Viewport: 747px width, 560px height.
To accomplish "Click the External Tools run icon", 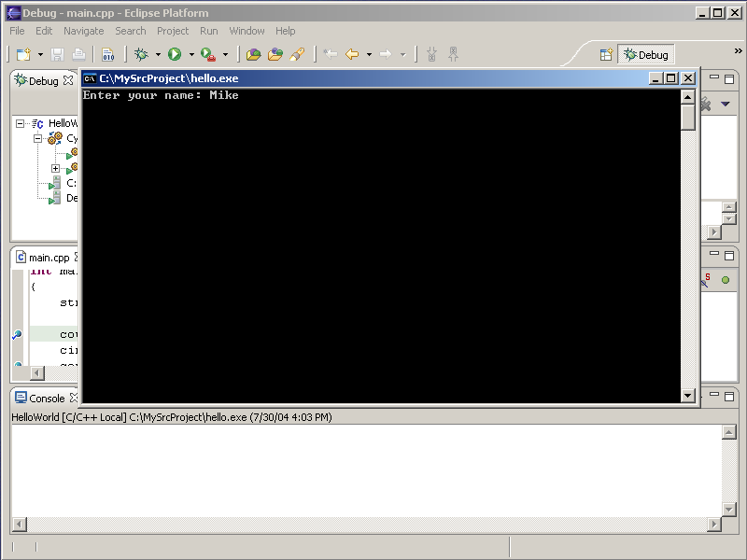I will (207, 55).
